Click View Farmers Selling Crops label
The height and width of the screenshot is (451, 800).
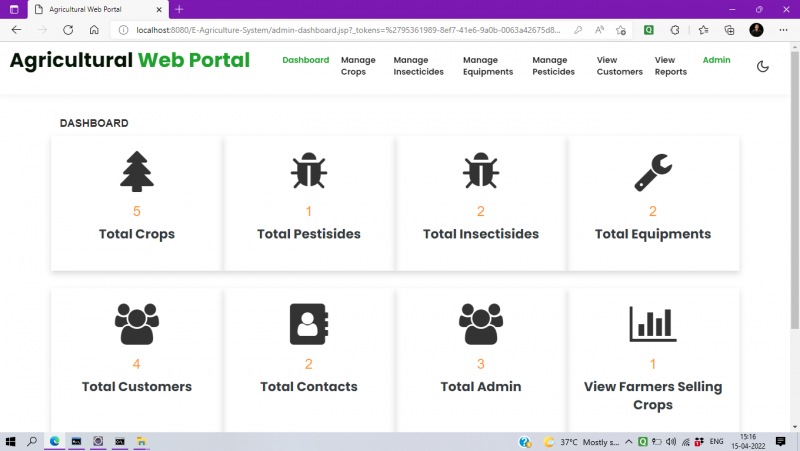pyautogui.click(x=653, y=395)
